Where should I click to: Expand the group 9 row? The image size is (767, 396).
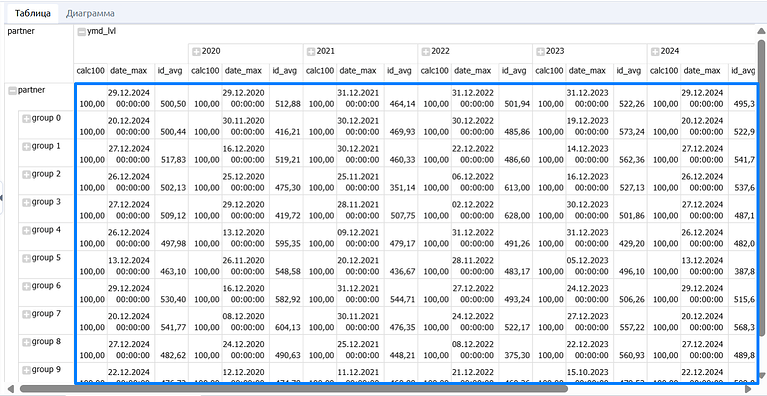[x=26, y=369]
